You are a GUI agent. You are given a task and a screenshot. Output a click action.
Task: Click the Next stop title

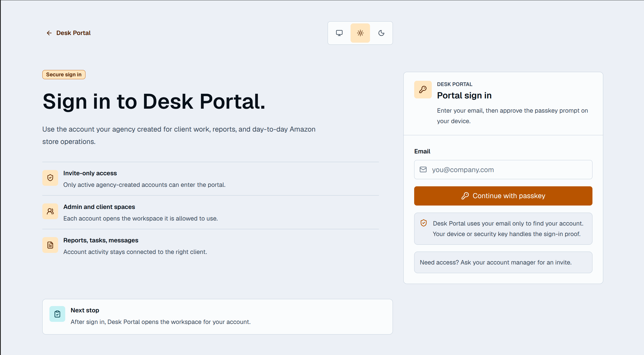point(85,310)
